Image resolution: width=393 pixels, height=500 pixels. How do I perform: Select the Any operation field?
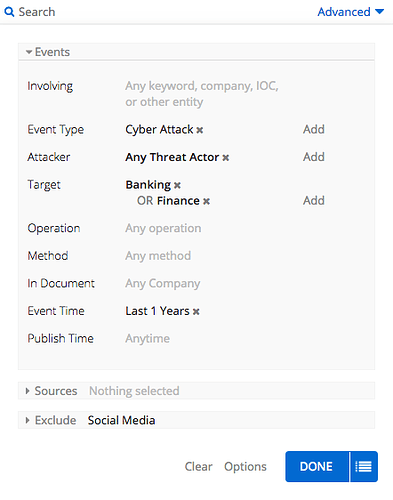163,229
